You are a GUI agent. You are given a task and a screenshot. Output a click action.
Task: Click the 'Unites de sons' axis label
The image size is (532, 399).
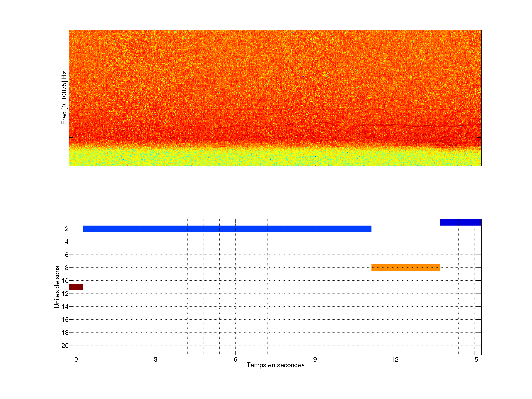(57, 287)
